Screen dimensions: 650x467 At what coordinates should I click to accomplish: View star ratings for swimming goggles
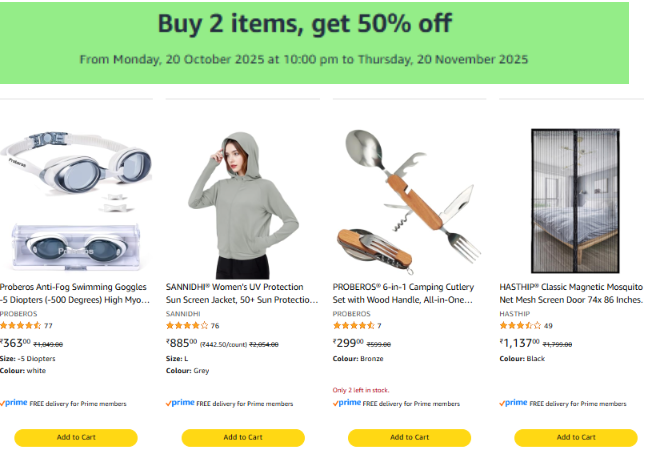[20, 326]
